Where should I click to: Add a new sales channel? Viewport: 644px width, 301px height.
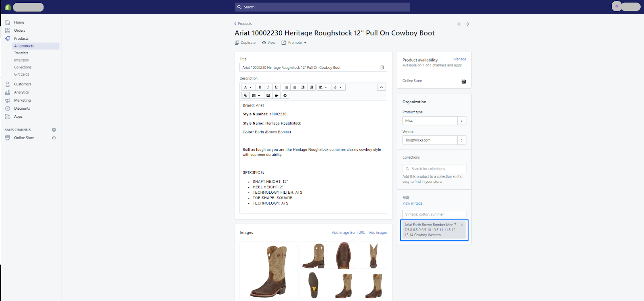pos(54,130)
